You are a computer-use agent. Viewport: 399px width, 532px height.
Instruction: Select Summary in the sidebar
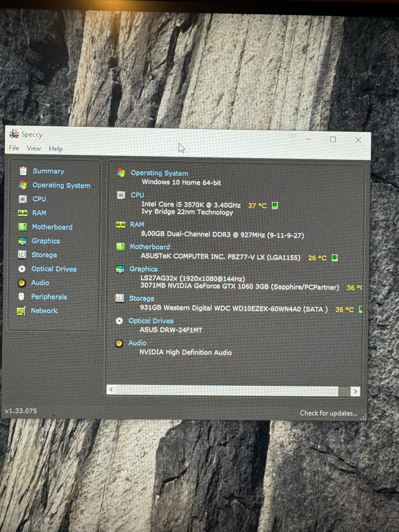(x=48, y=171)
